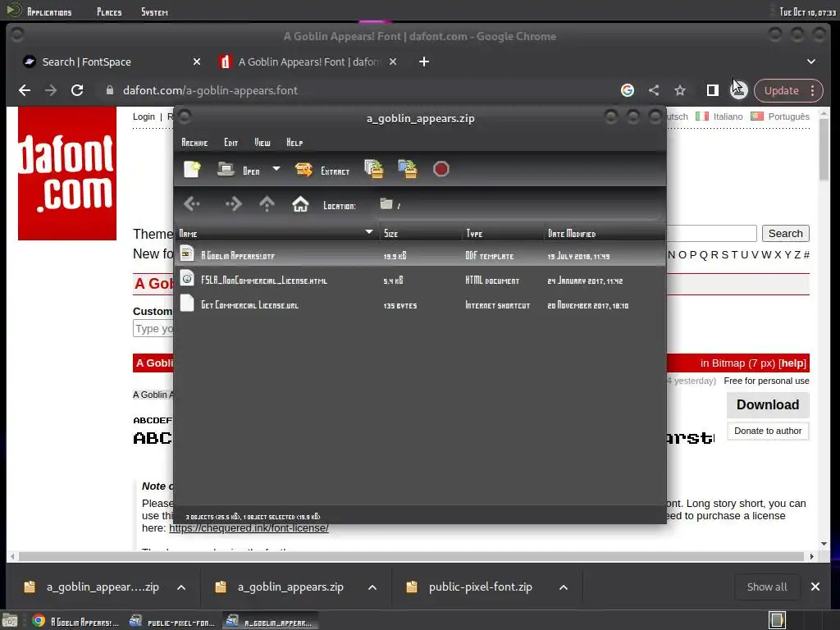Go to archive home location
The height and width of the screenshot is (630, 840).
(x=300, y=204)
